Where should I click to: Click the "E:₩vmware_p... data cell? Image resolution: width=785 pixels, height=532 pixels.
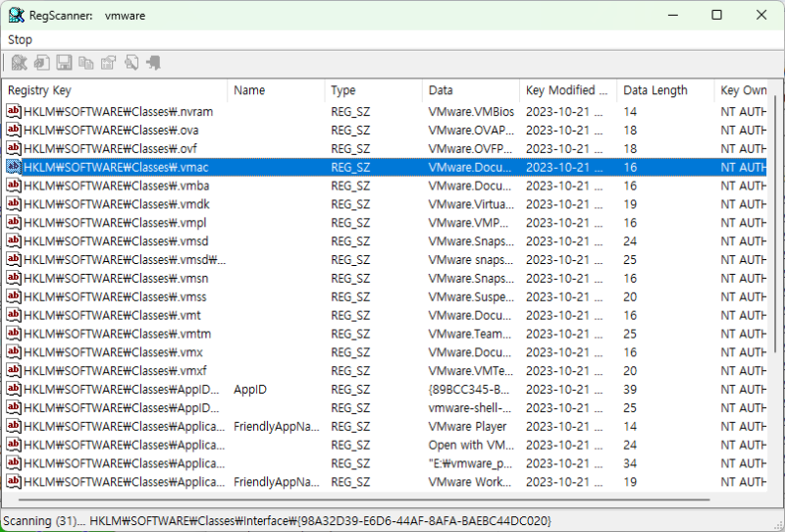coord(470,463)
